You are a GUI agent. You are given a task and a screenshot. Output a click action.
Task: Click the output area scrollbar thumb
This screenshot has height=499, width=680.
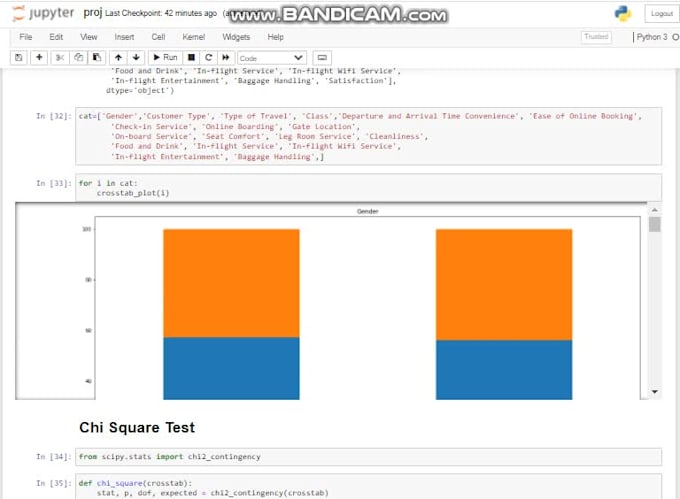655,225
